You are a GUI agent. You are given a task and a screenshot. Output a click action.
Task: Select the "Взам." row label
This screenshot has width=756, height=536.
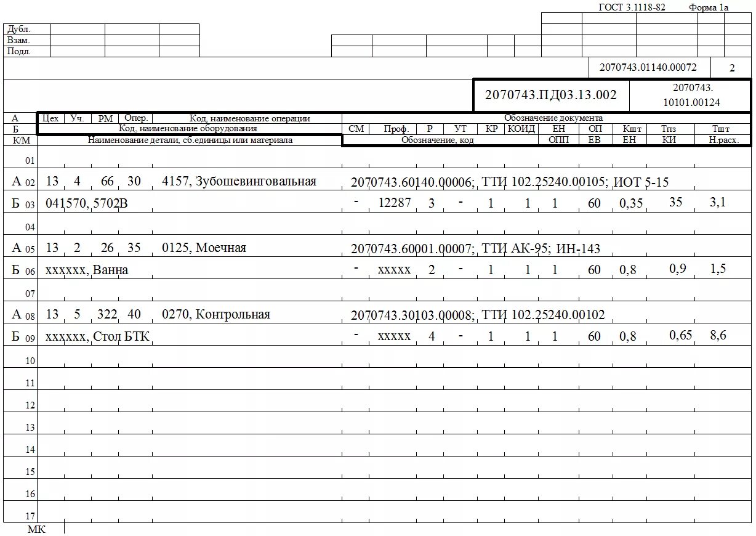tap(18, 40)
